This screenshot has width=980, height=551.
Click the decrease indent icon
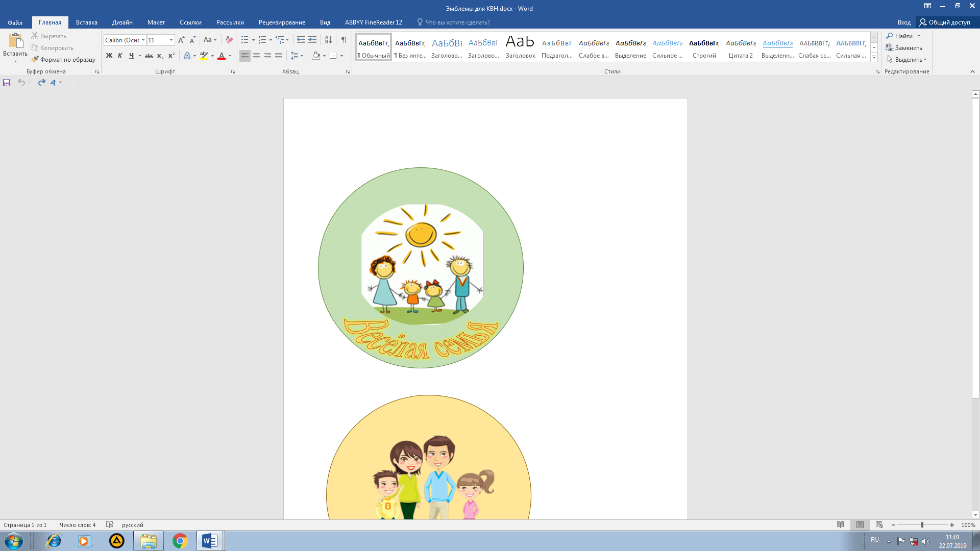(301, 40)
